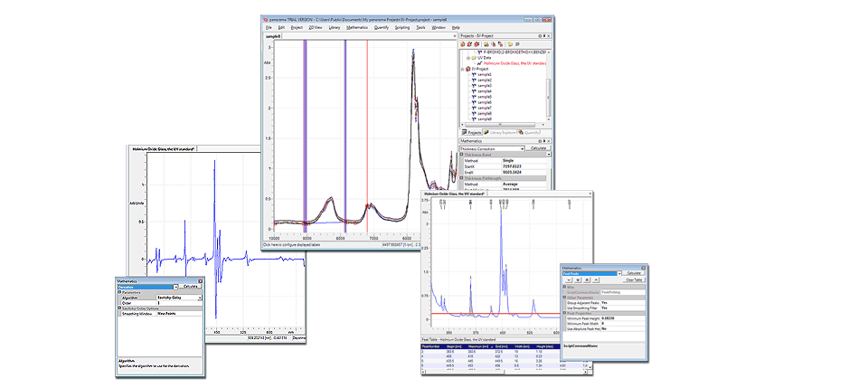
Task: Collapse the Savitzky-Golay Options section
Action: 119,308
